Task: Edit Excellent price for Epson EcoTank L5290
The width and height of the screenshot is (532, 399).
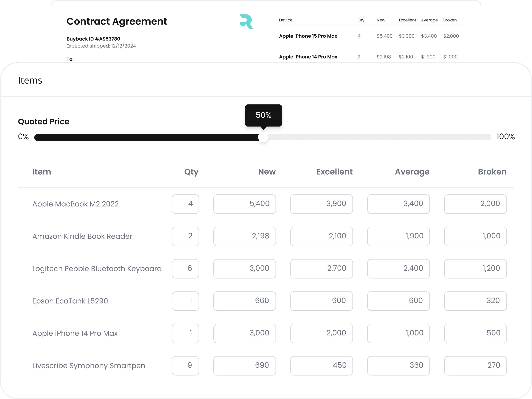Action: [x=321, y=301]
